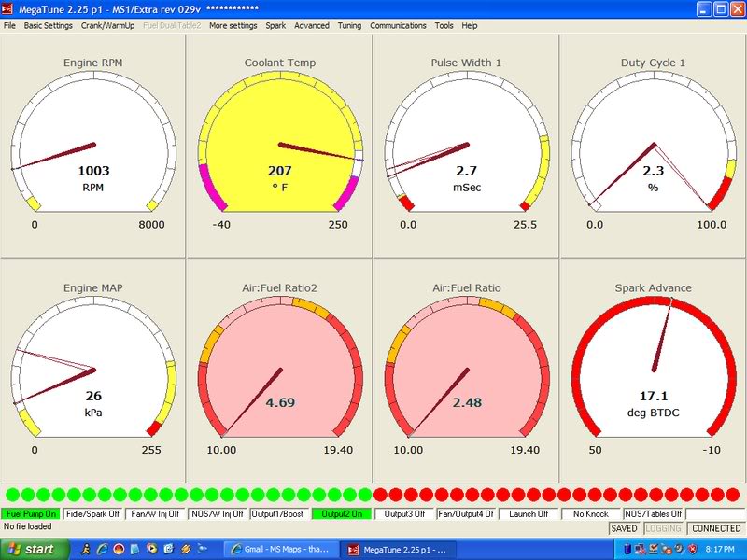The width and height of the screenshot is (747, 560).
Task: Click the Fidle/Spark Off indicator
Action: [92, 514]
